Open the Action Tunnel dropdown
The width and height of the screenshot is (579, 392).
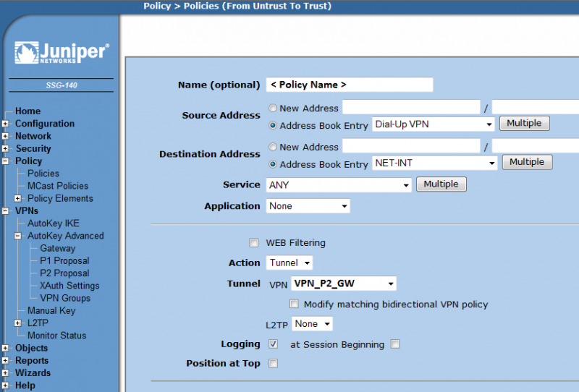289,263
